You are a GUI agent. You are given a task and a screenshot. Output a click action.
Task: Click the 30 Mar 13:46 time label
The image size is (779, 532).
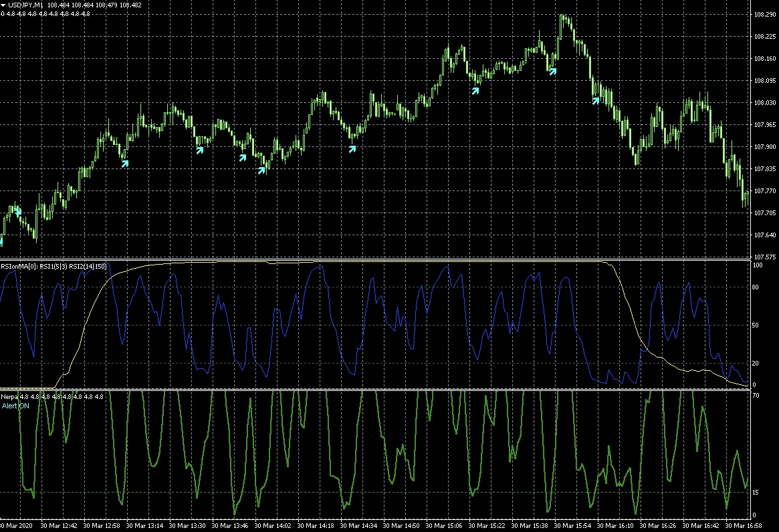[x=230, y=525]
